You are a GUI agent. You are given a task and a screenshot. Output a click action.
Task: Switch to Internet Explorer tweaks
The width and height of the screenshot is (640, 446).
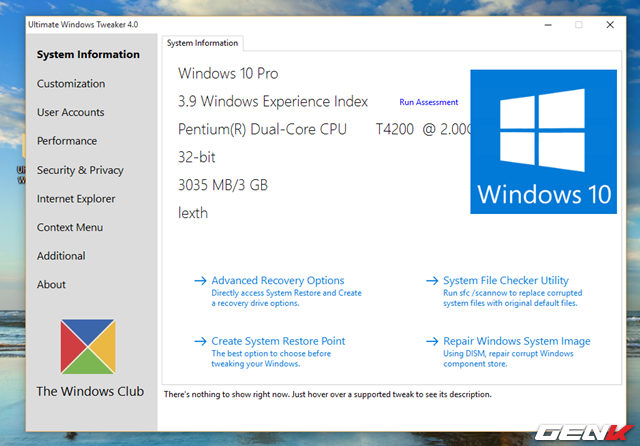click(x=76, y=199)
